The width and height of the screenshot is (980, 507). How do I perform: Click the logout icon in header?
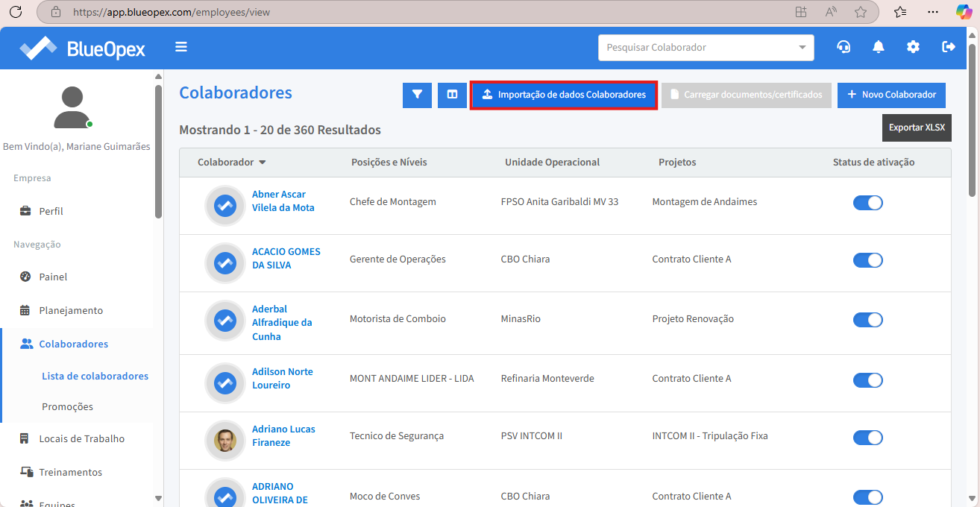point(949,47)
